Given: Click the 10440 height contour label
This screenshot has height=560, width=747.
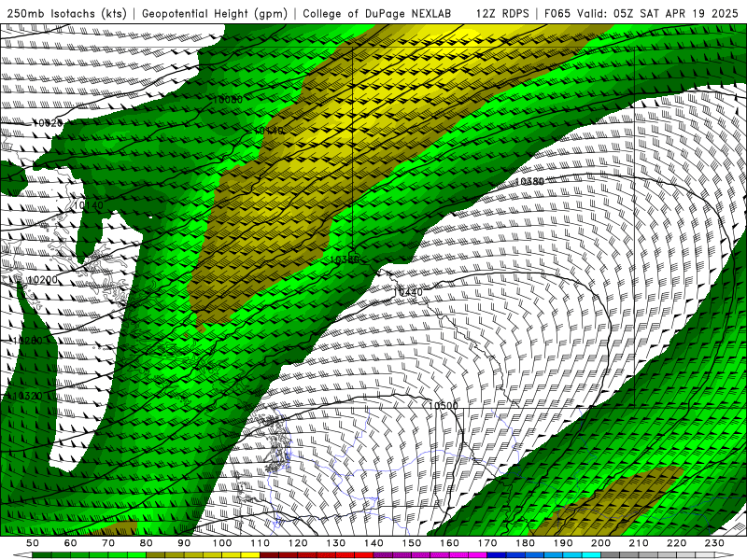Looking at the screenshot, I should [408, 292].
